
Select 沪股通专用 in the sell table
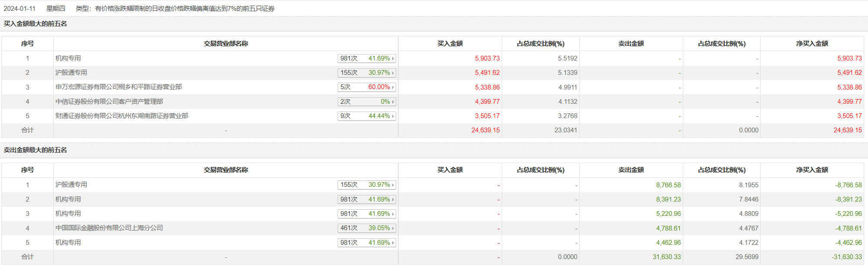click(x=71, y=185)
